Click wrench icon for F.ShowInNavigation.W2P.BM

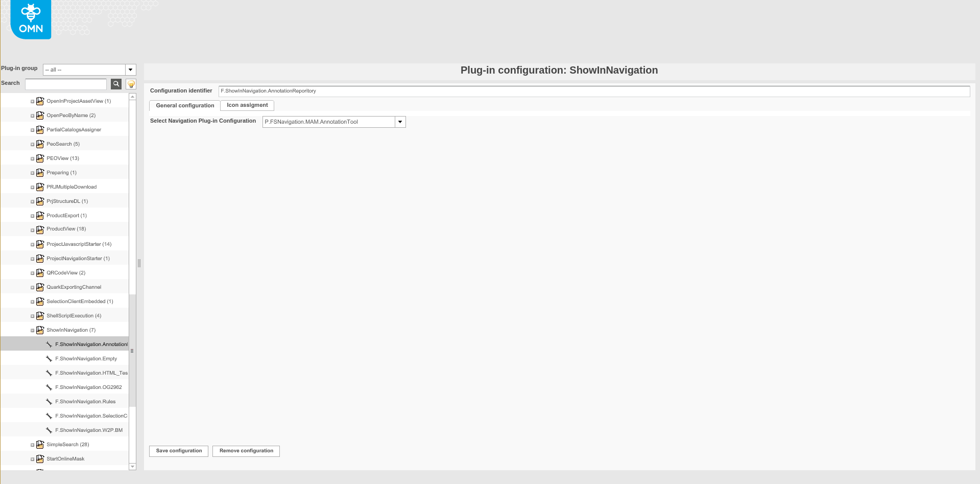[x=49, y=430]
